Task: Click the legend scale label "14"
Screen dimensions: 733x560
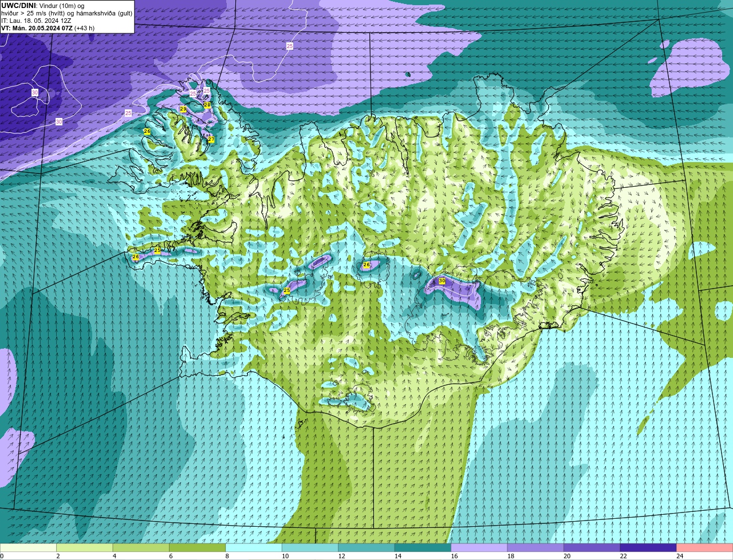Action: coord(397,556)
